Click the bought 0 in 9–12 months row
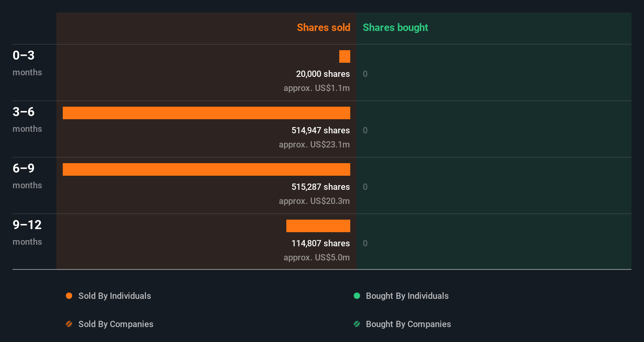The width and height of the screenshot is (644, 342). [x=365, y=243]
